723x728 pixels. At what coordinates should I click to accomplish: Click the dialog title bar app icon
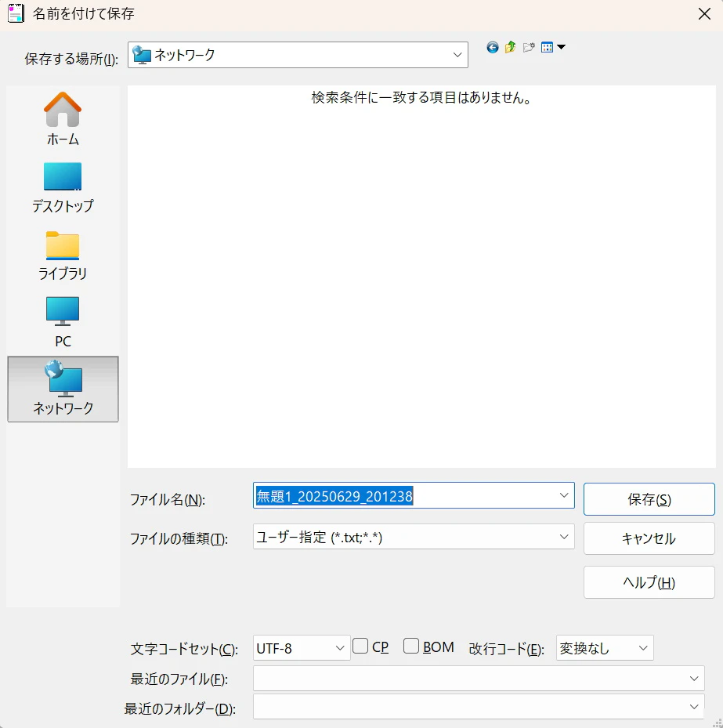click(16, 13)
